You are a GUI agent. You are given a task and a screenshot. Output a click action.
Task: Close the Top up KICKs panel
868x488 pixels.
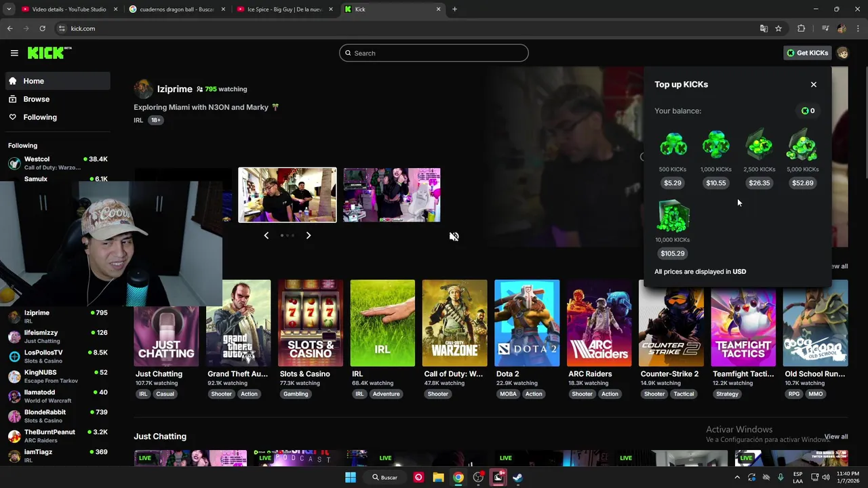point(814,85)
